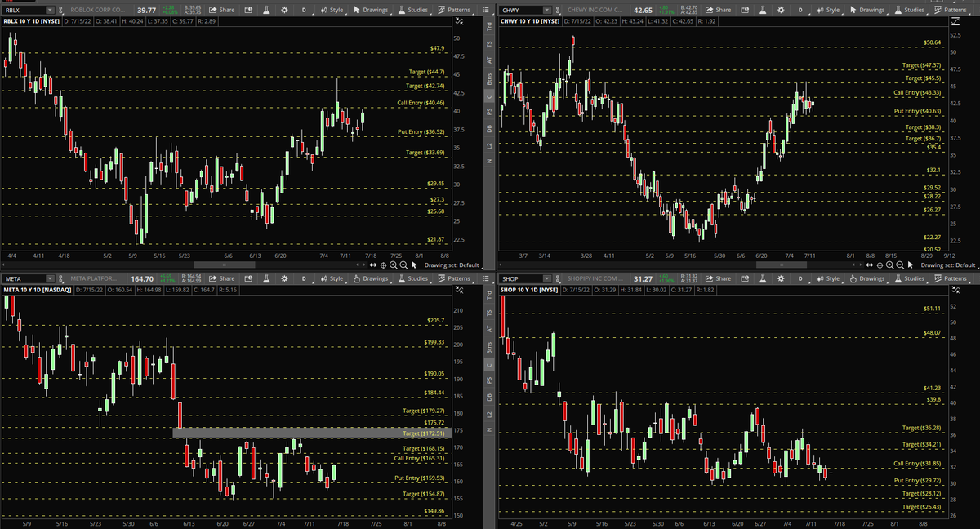Click the Put Entry ($29.72) label on SHOP chart
Screen dimensions: 980x529
919,481
